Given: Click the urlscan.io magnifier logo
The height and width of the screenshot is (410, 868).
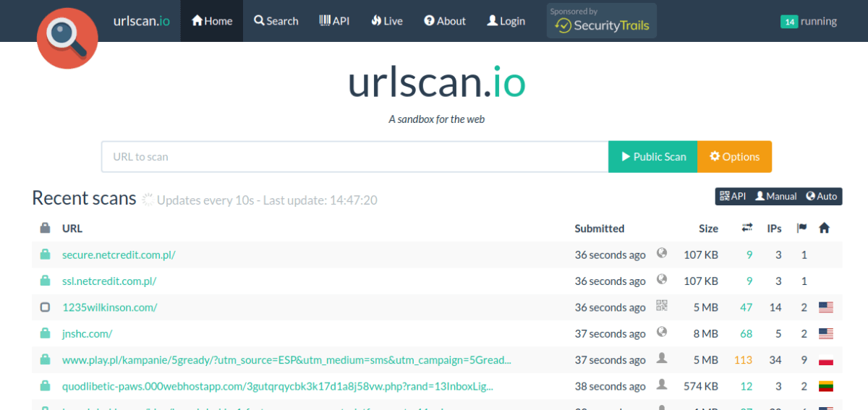Looking at the screenshot, I should point(67,38).
